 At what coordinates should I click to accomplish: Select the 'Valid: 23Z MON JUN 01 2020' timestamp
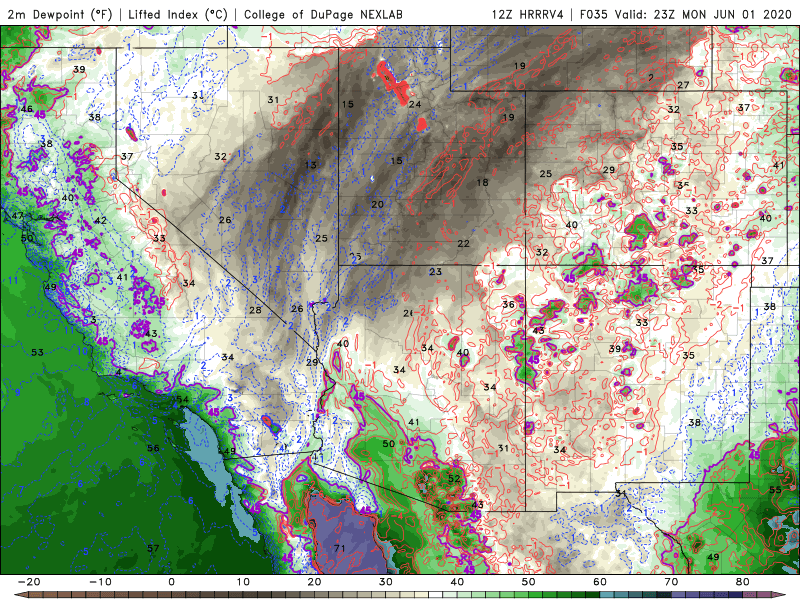(x=703, y=14)
